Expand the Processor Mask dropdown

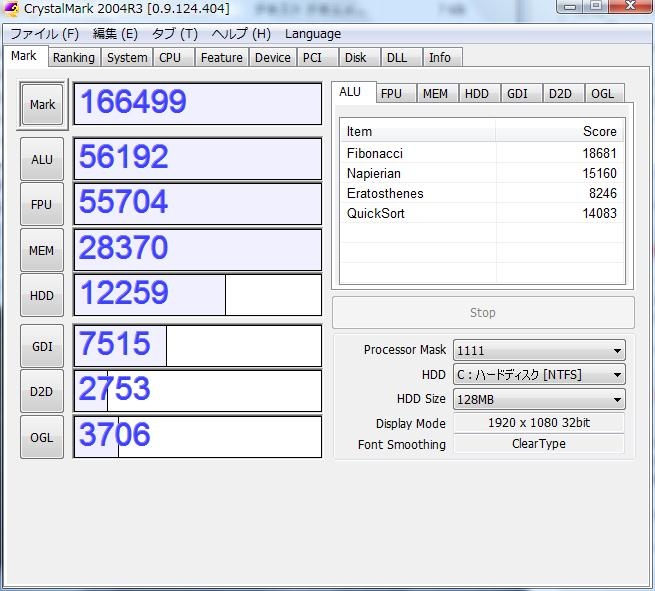pyautogui.click(x=539, y=350)
